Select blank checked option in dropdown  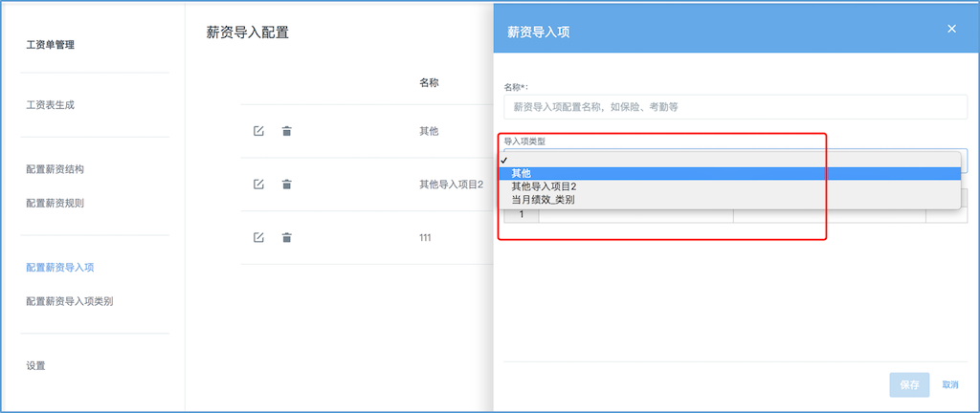(x=732, y=160)
